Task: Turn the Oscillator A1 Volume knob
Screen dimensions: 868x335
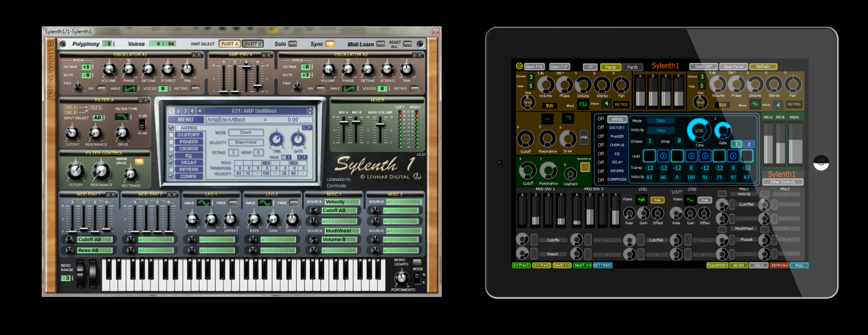Action: point(109,70)
